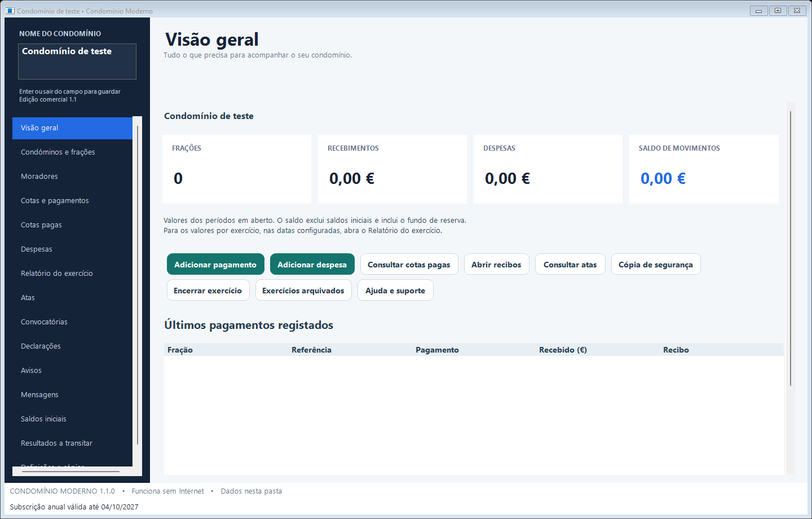This screenshot has height=519, width=812.
Task: Select Declarações in the sidebar
Action: [72, 346]
